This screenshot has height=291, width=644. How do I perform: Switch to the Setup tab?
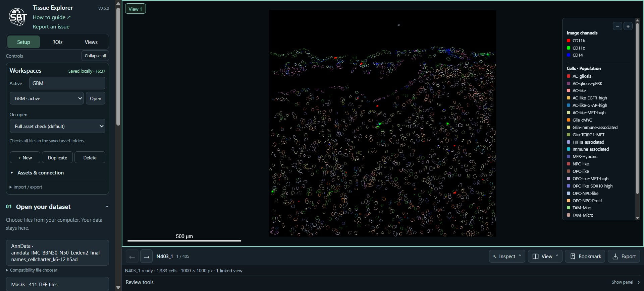[x=23, y=42]
